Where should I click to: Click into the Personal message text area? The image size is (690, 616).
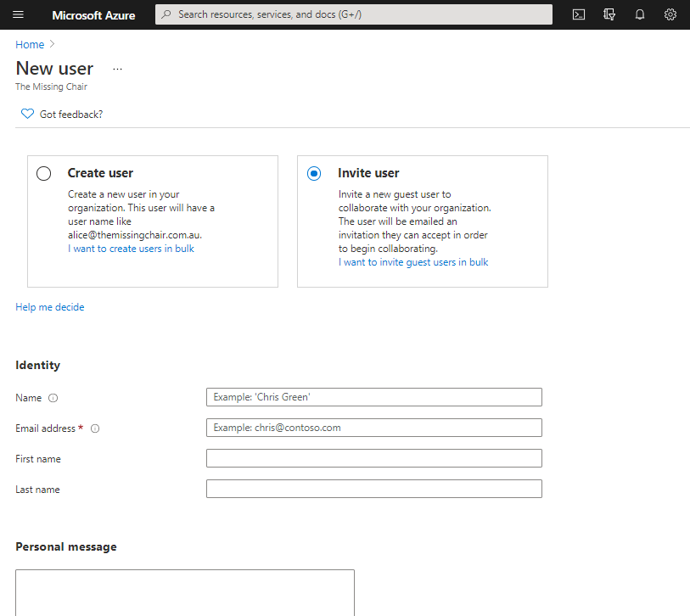click(x=185, y=593)
